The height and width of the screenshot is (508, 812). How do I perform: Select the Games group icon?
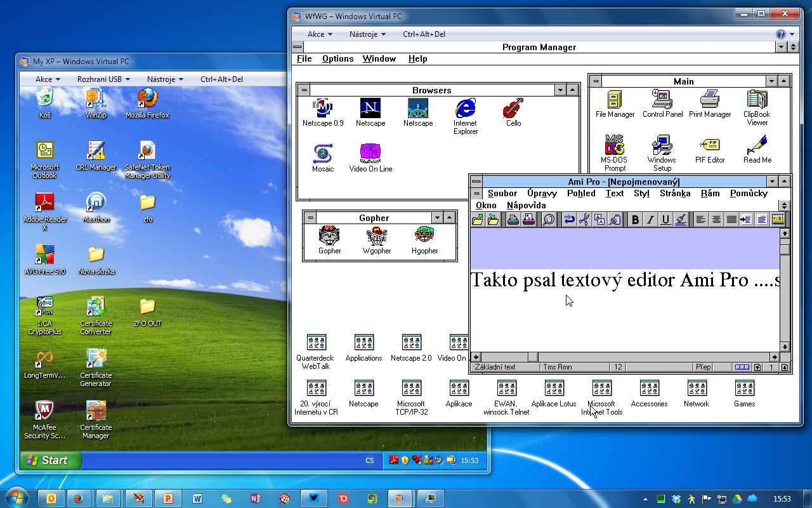744,394
